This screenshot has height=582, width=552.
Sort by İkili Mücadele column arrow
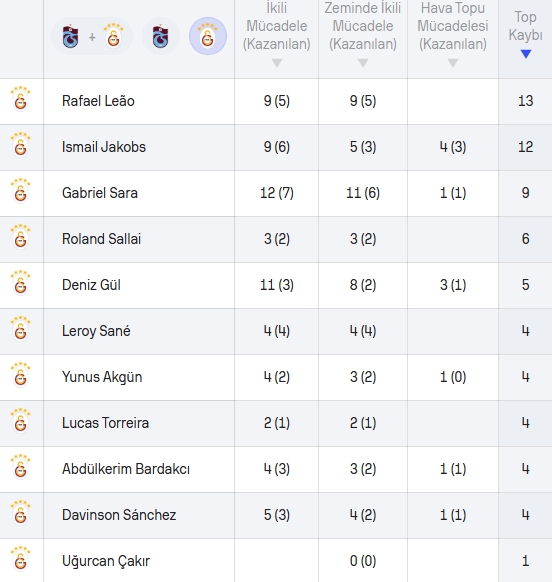(x=277, y=63)
